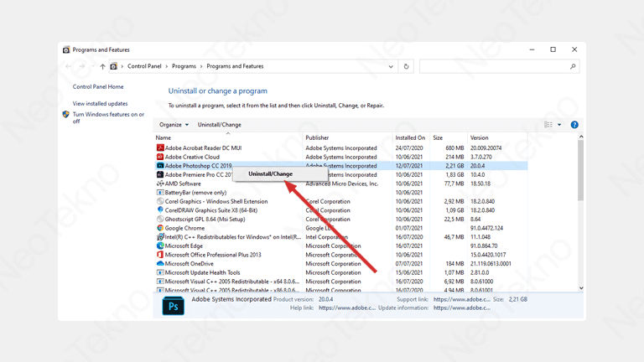Image resolution: width=644 pixels, height=362 pixels.
Task: Open View installed updates link
Action: (101, 103)
